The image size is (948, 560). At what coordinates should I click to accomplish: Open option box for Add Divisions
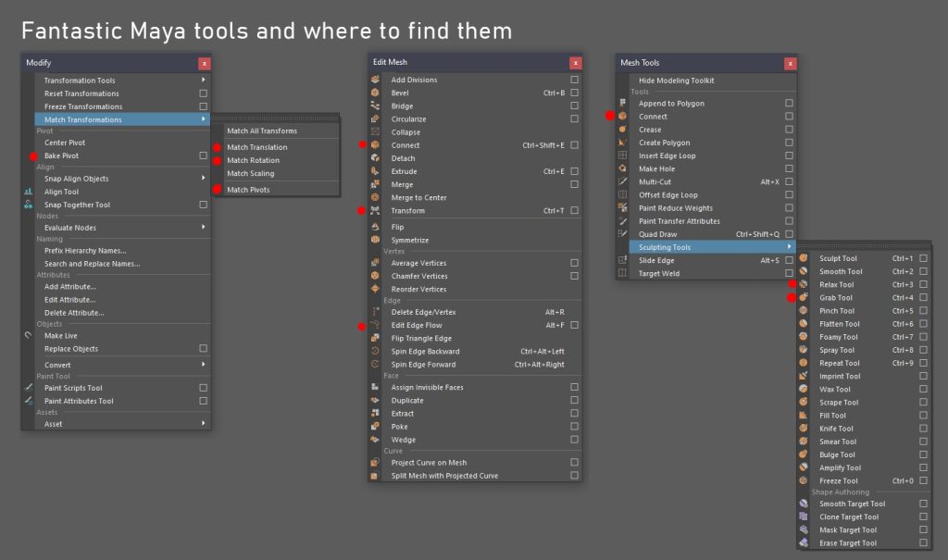574,80
